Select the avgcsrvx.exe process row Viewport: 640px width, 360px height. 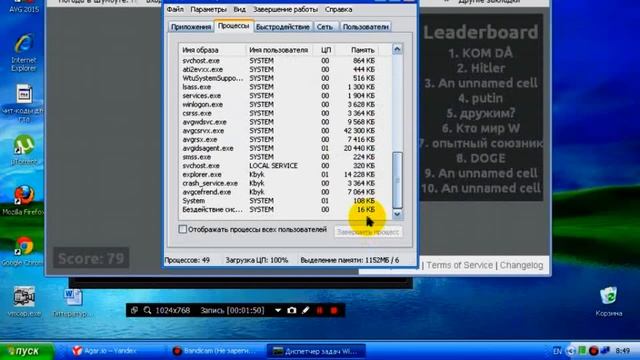(278, 131)
